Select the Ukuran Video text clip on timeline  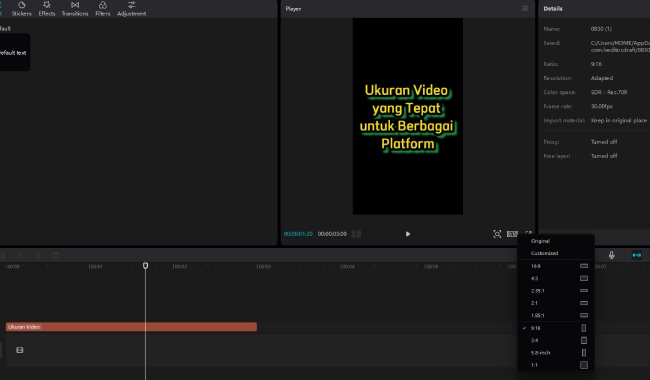[x=131, y=327]
